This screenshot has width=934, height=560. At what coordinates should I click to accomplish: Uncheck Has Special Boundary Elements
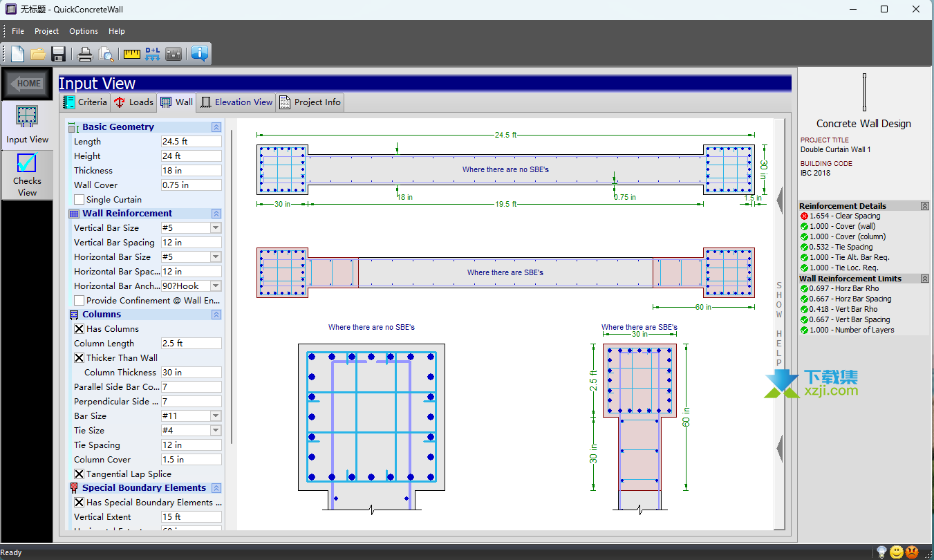coord(79,503)
